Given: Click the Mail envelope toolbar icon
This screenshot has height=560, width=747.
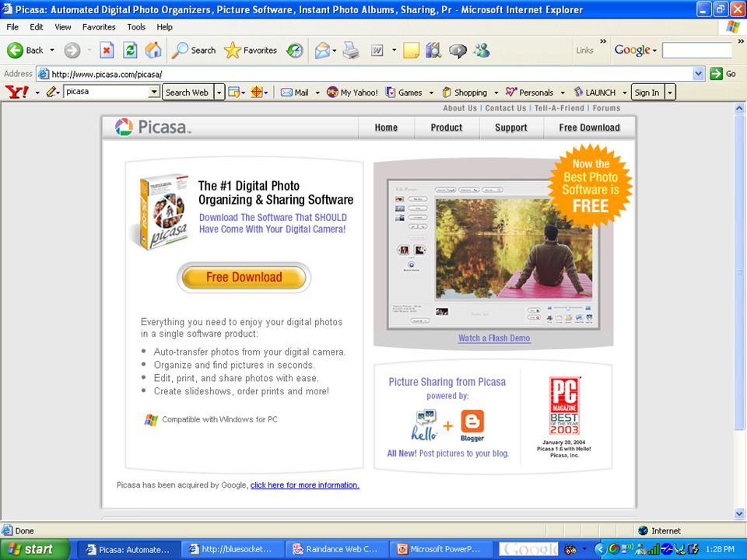Looking at the screenshot, I should 322,50.
